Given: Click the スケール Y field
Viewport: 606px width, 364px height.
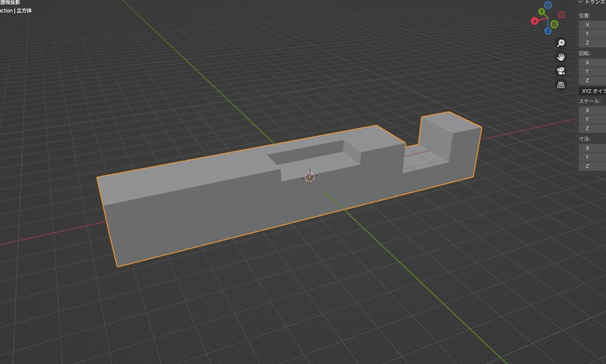Looking at the screenshot, I should [x=592, y=120].
